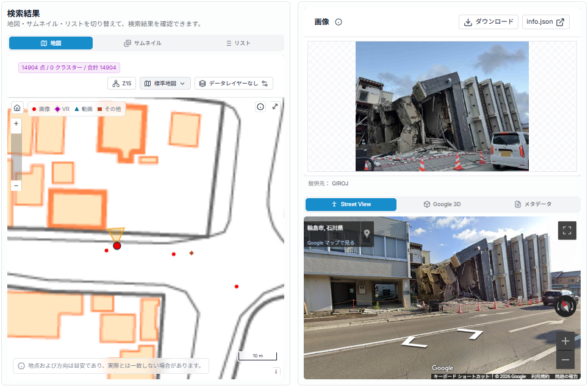Screen dimensions: 588x386
Task: Click the map icon in 地図 tab
Action: click(44, 43)
